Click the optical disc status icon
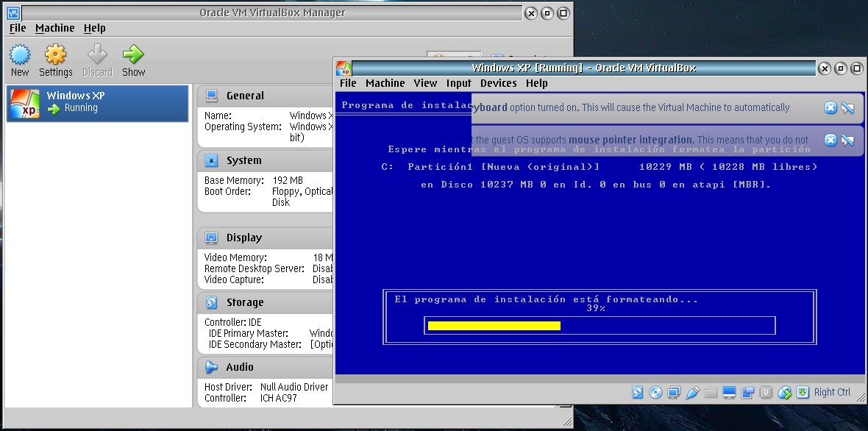Screen dimensions: 868x431 pos(655,393)
